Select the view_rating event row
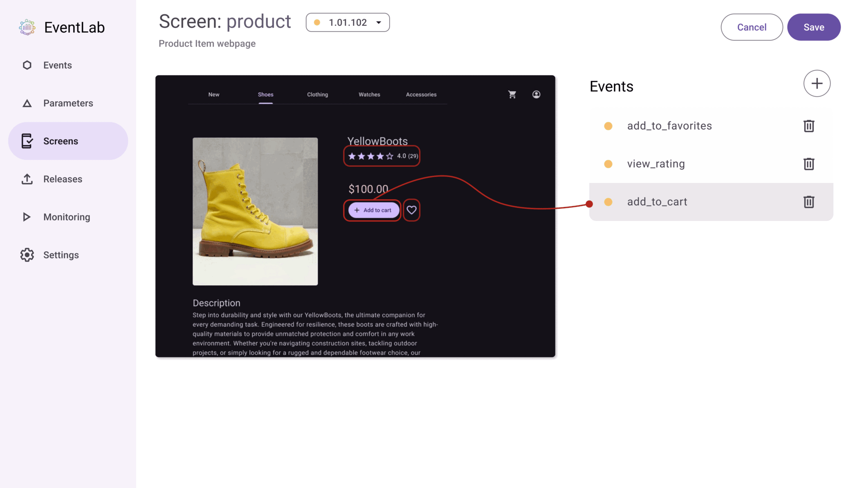The width and height of the screenshot is (868, 488). pos(711,164)
